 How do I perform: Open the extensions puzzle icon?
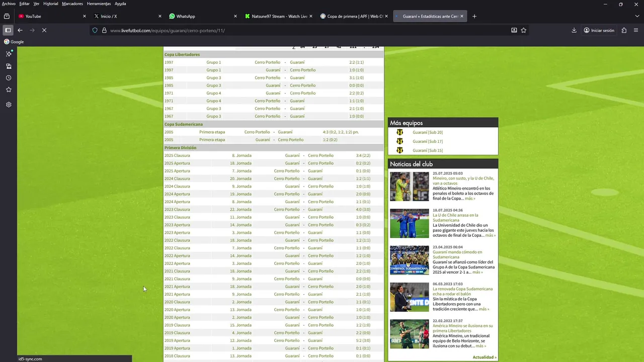coord(624,30)
